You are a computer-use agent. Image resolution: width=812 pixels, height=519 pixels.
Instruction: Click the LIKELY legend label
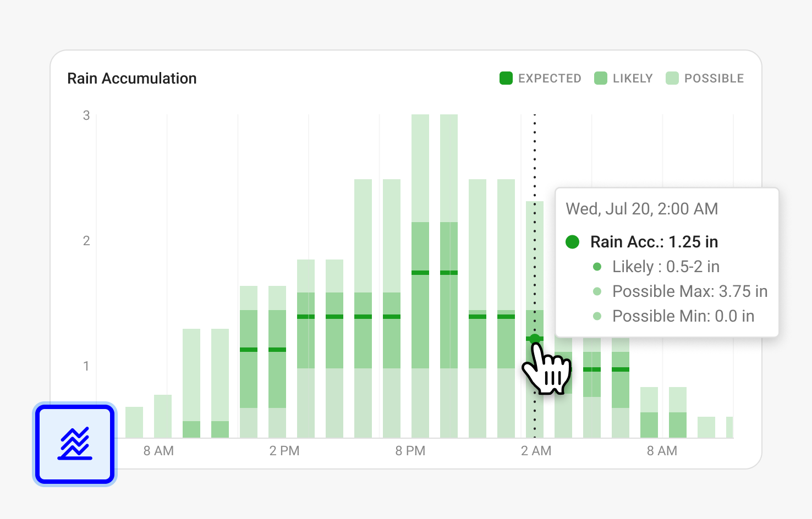coord(633,79)
